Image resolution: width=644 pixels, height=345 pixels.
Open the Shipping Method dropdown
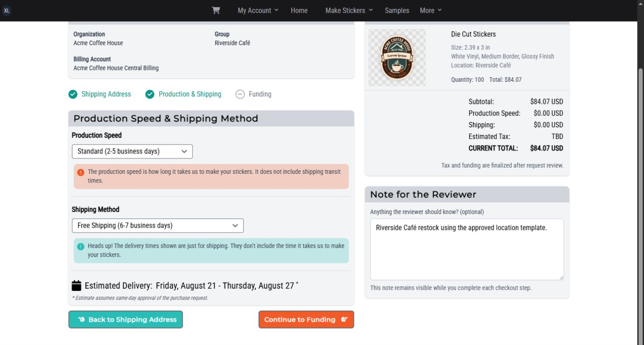(158, 225)
